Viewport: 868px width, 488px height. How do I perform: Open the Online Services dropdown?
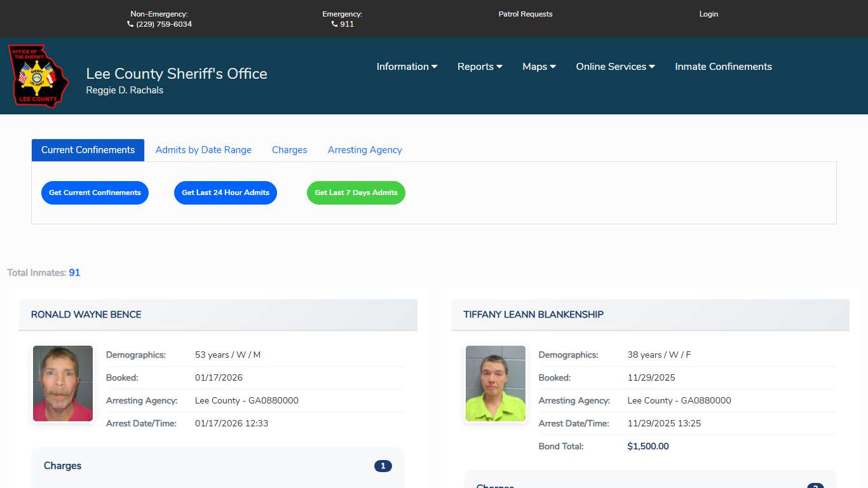(x=615, y=67)
